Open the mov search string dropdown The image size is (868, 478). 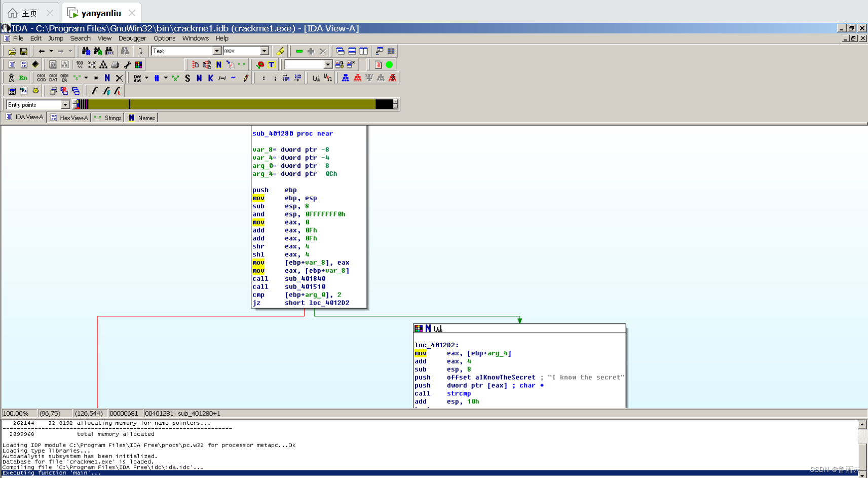(265, 51)
